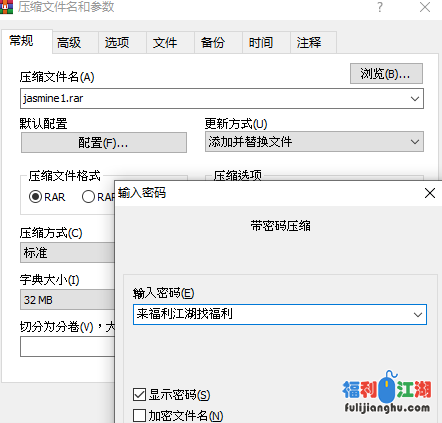
Task: Switch to the 高级 tab
Action: (69, 42)
